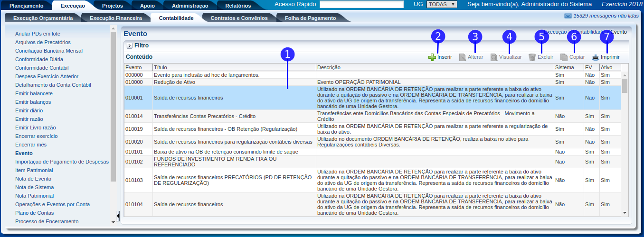This screenshot has height=237, width=644.
Task: Click the Alterar edit icon
Action: [x=463, y=57]
